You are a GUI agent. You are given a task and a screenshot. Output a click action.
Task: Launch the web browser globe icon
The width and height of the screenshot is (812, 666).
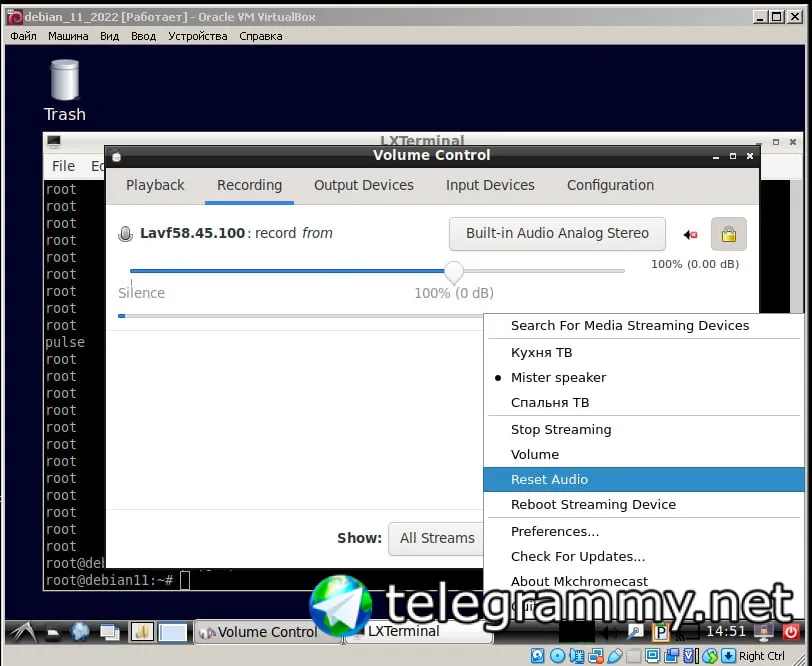tap(80, 632)
